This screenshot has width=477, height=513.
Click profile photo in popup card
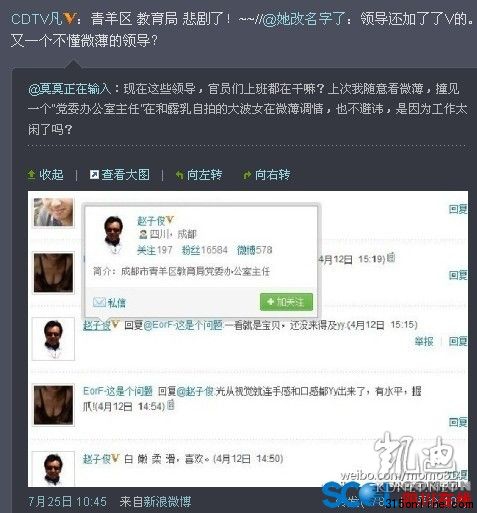[114, 233]
